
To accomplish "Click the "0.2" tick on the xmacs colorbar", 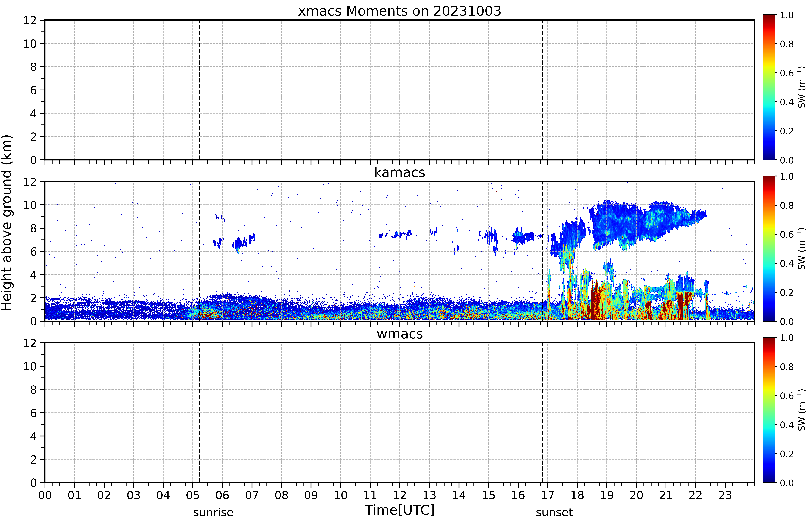I will click(x=787, y=131).
